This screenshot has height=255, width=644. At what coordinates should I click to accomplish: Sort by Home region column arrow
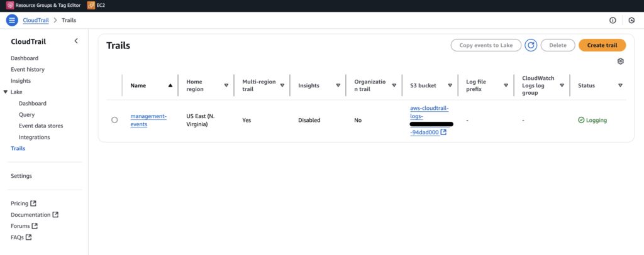(x=226, y=85)
